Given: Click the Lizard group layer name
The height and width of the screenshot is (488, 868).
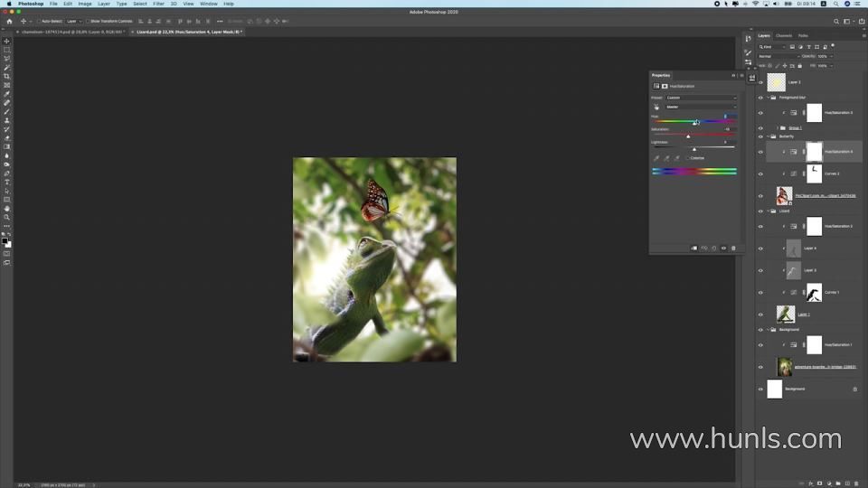Looking at the screenshot, I should pyautogui.click(x=784, y=211).
